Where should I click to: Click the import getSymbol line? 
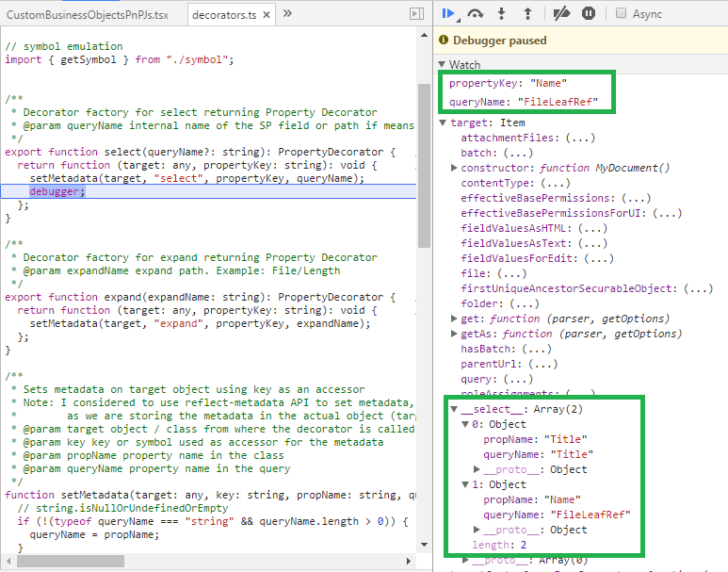click(x=120, y=59)
